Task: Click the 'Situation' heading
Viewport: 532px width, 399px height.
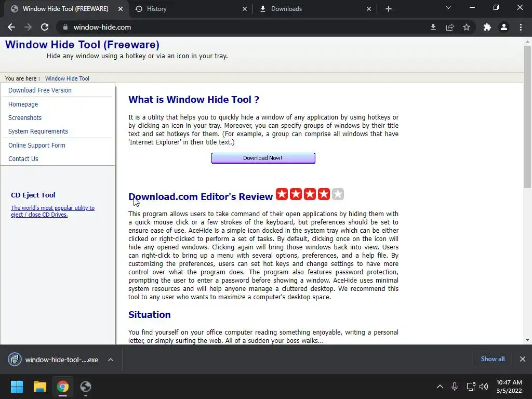Action: (x=149, y=314)
